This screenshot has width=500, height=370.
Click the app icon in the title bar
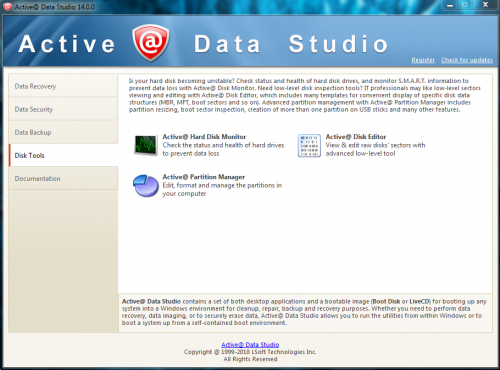pos(7,7)
